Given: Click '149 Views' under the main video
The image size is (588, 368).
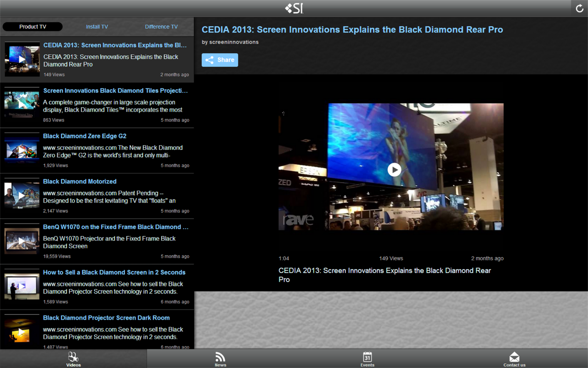Looking at the screenshot, I should point(391,259).
